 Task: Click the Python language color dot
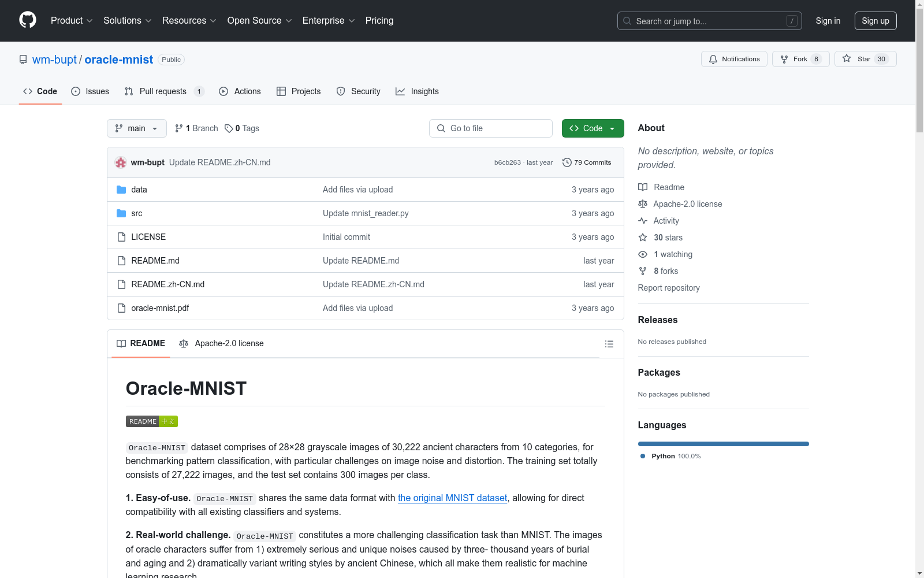(x=643, y=456)
